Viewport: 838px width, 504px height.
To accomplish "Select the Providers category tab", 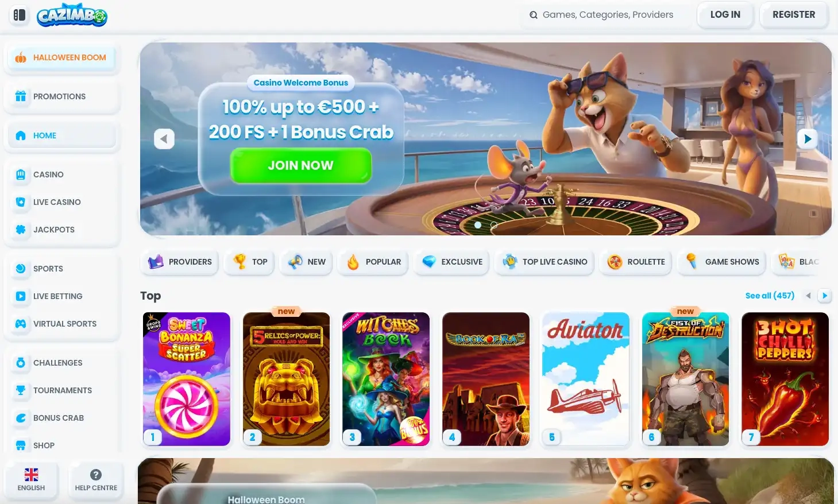I will (x=180, y=262).
